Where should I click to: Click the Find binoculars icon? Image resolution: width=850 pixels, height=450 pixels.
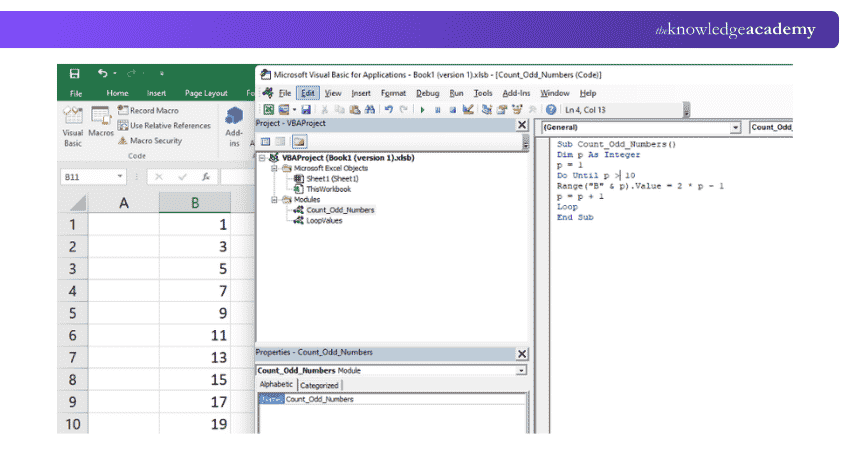[x=370, y=110]
